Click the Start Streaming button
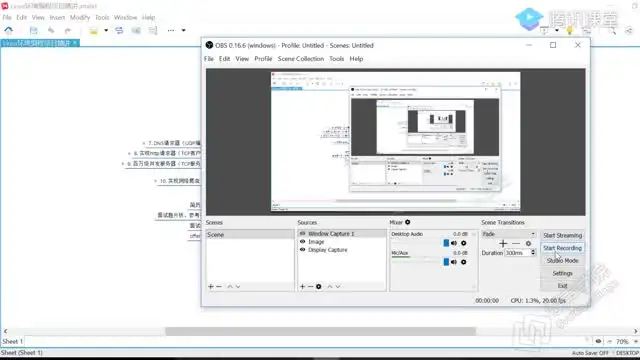The height and width of the screenshot is (360, 640). point(562,235)
